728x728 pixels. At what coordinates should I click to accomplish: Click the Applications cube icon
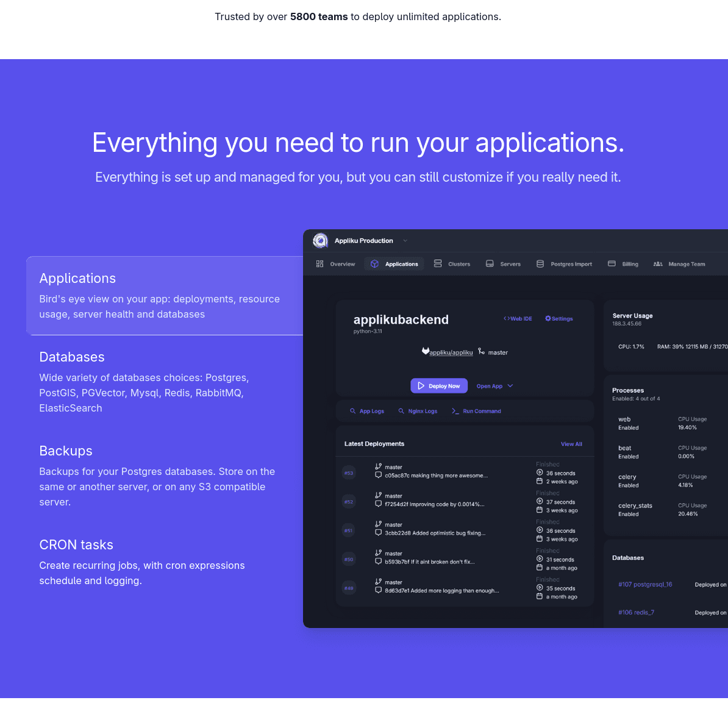click(x=374, y=264)
